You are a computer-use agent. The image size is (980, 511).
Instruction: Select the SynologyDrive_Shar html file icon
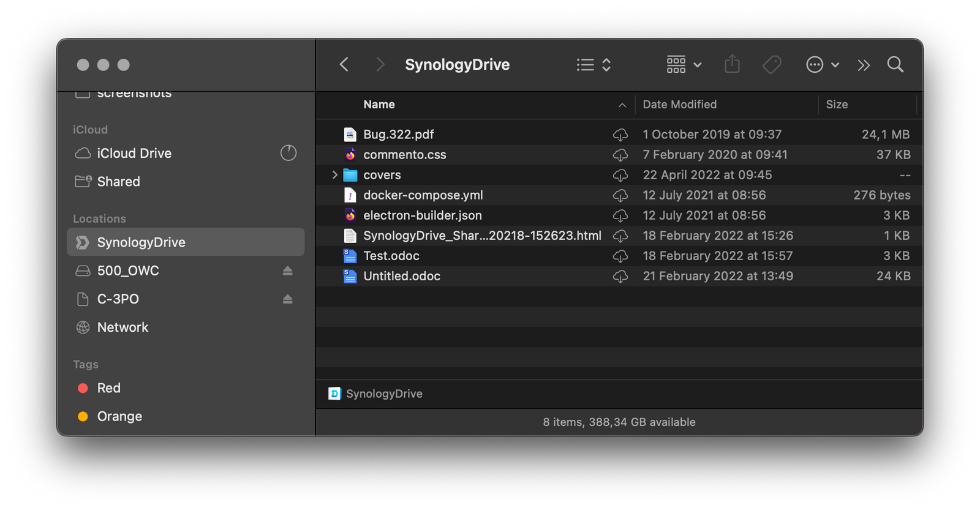(350, 236)
